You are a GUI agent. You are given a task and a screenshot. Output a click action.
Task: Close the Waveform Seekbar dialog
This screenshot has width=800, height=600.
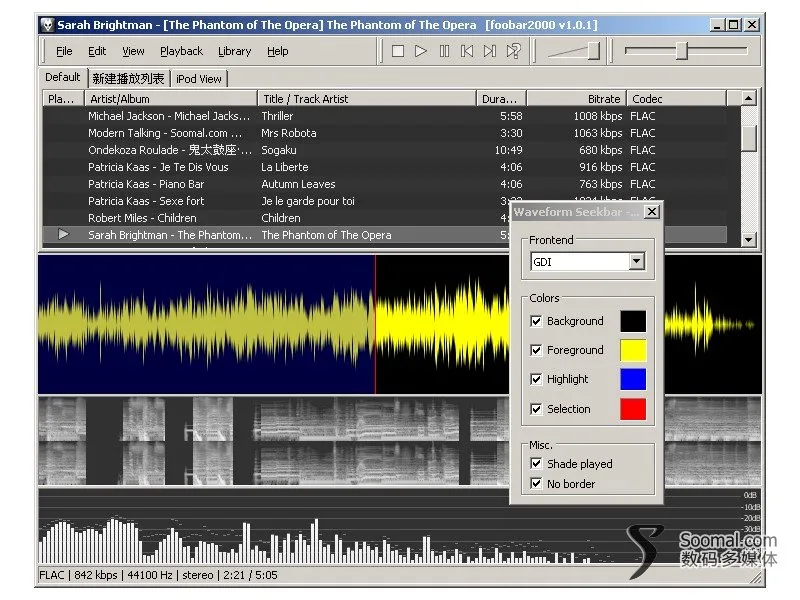[x=652, y=212]
